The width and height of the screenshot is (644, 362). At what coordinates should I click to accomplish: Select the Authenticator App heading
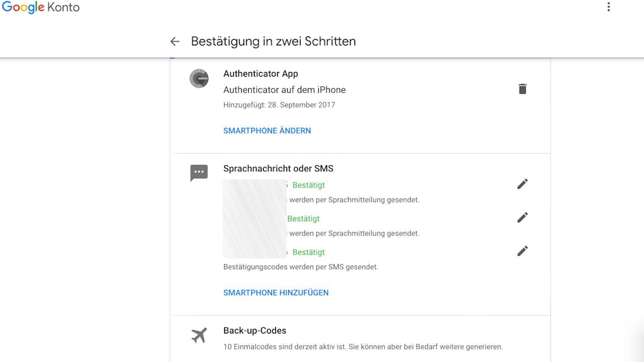[x=261, y=74]
